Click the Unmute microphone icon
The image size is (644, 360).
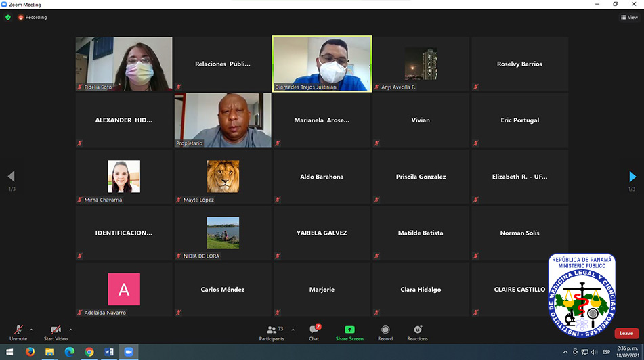18,330
